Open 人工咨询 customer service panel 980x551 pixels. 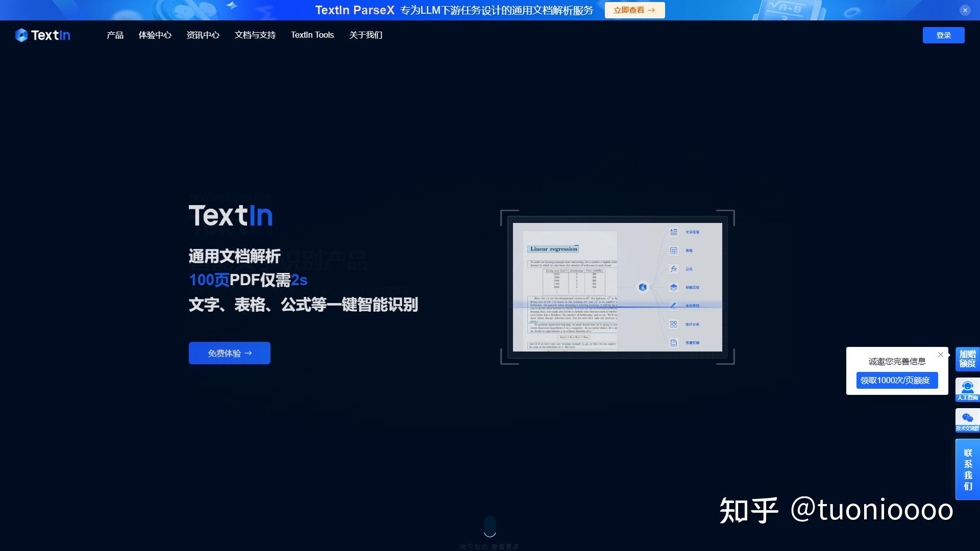967,390
